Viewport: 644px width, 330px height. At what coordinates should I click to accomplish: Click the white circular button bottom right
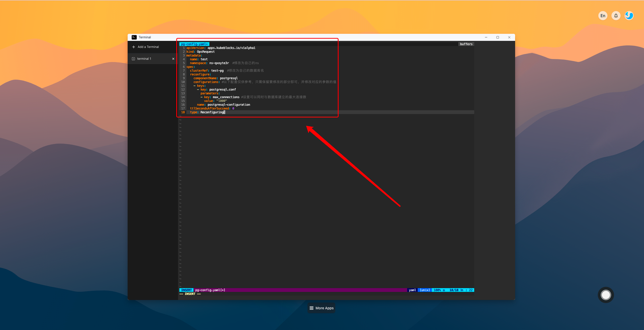coord(606,295)
